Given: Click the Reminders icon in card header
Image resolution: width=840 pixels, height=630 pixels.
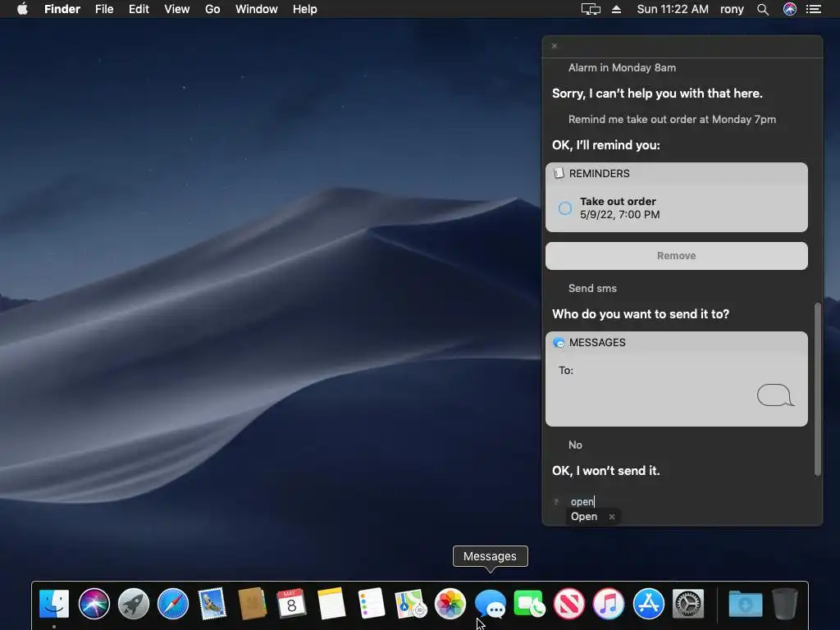Looking at the screenshot, I should point(559,173).
